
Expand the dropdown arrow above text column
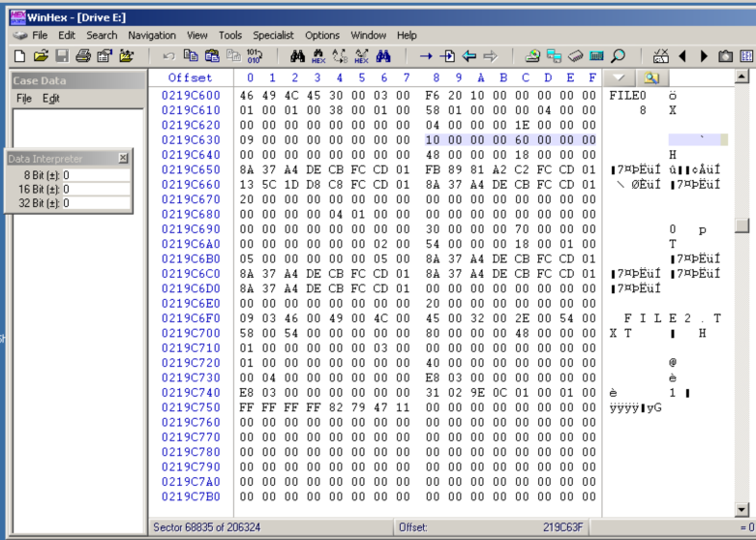tap(619, 77)
